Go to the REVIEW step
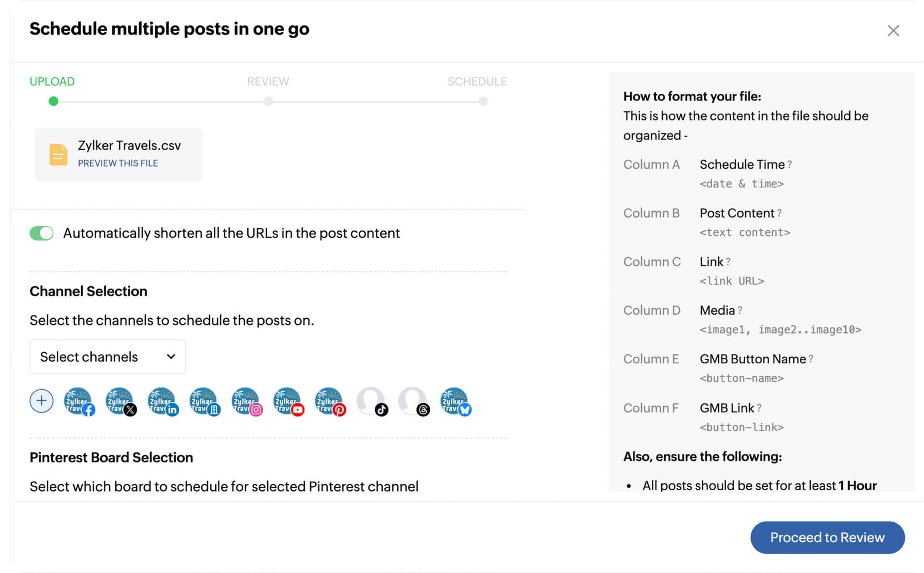 [268, 82]
